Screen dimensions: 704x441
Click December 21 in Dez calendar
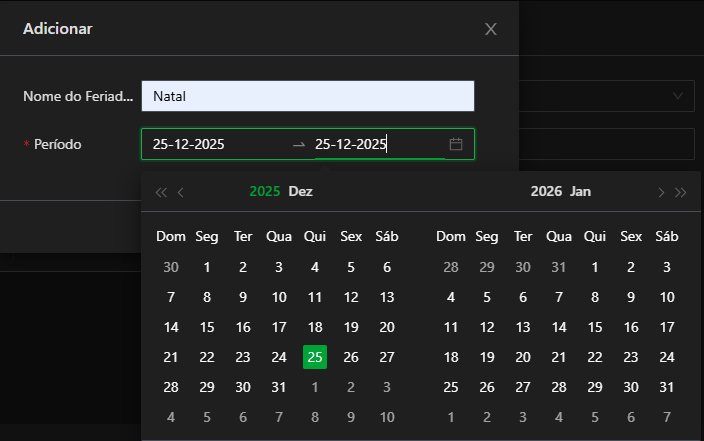[171, 357]
